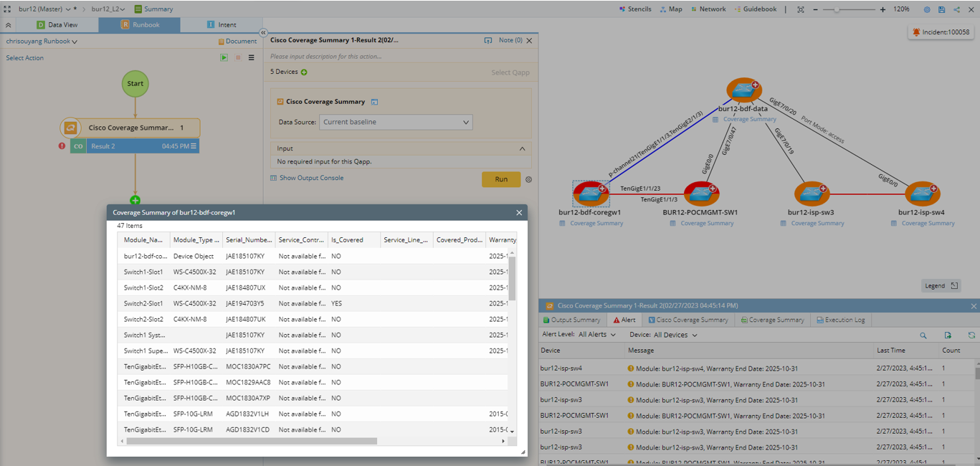Click the search icon in Alert pane
The height and width of the screenshot is (466, 980).
(923, 335)
